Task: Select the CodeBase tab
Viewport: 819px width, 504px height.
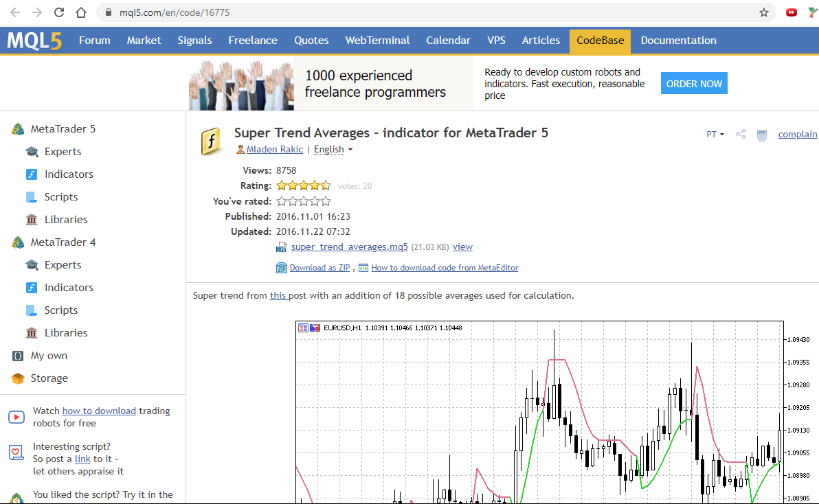Action: click(600, 41)
